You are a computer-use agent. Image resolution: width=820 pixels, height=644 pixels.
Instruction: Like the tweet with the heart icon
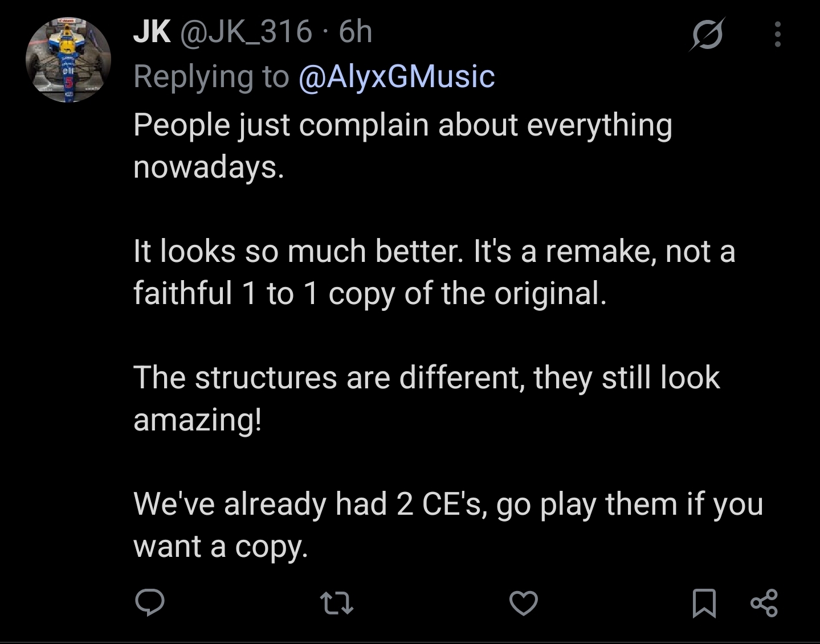(524, 604)
